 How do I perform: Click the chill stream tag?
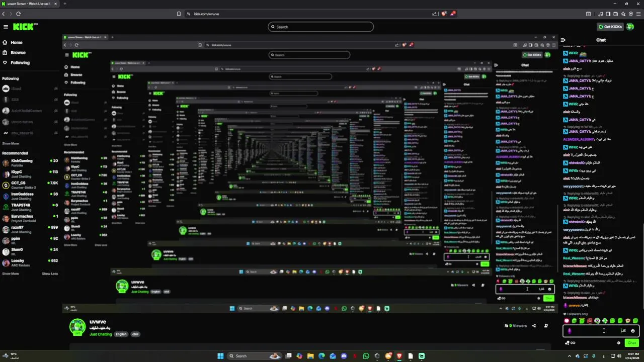pyautogui.click(x=135, y=334)
